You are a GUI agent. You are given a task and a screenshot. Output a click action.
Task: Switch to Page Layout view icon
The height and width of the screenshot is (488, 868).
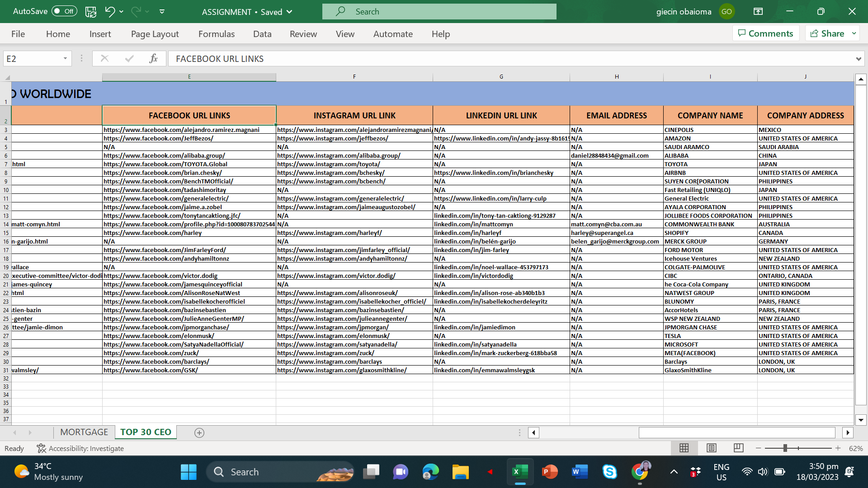[712, 448]
